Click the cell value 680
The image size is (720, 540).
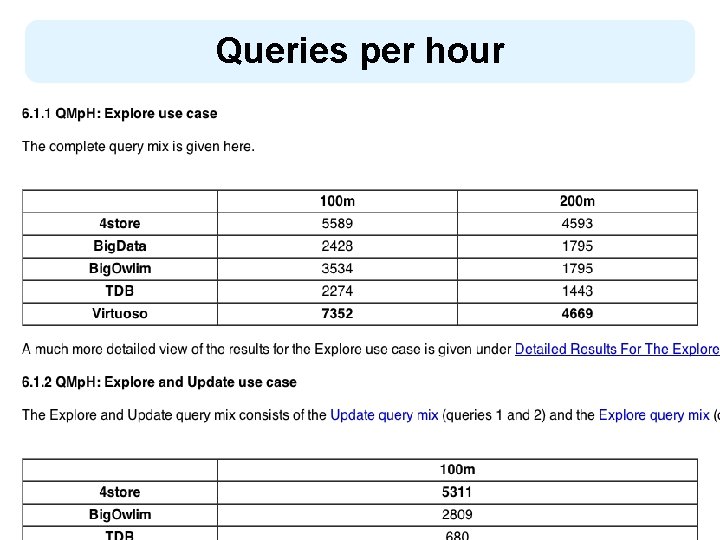click(457, 535)
